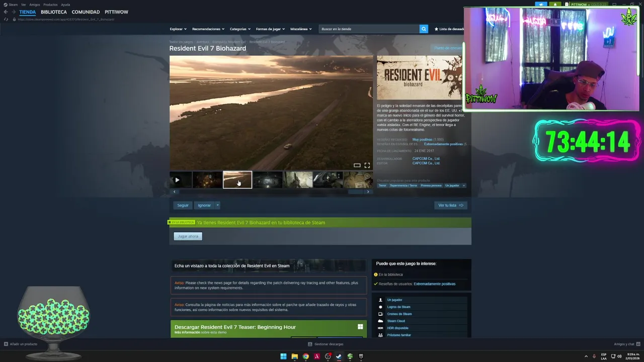644x362 pixels.
Task: Click Aventura breadcrumb link
Action: coord(203,42)
